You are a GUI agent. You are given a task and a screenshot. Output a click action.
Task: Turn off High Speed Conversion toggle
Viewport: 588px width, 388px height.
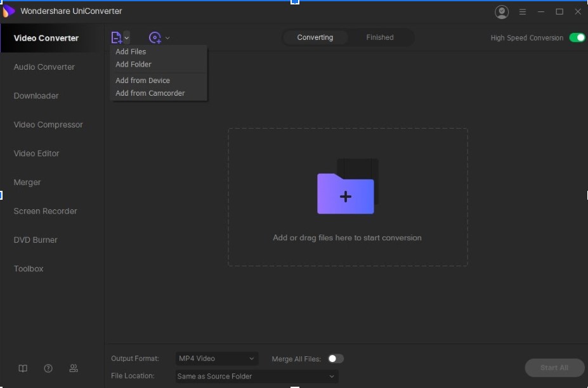(577, 37)
